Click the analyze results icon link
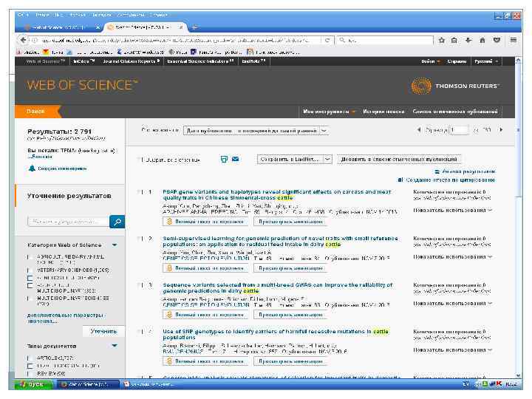 click(x=437, y=171)
